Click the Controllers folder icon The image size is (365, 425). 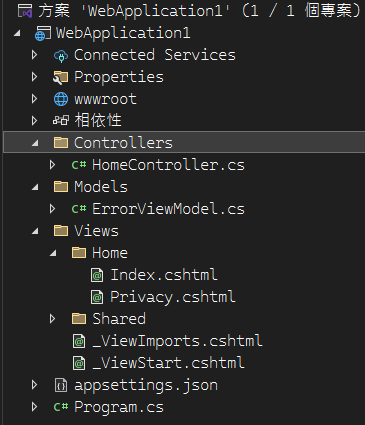(x=61, y=143)
